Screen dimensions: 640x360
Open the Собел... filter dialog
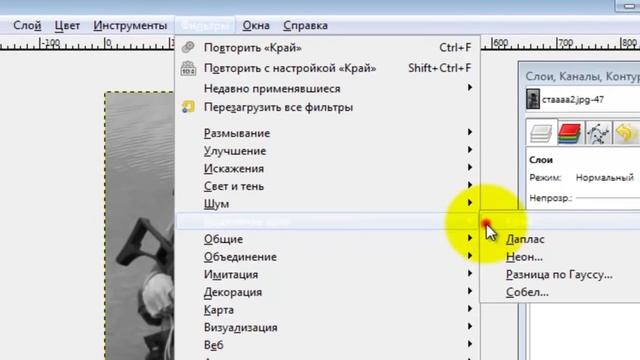tap(527, 292)
